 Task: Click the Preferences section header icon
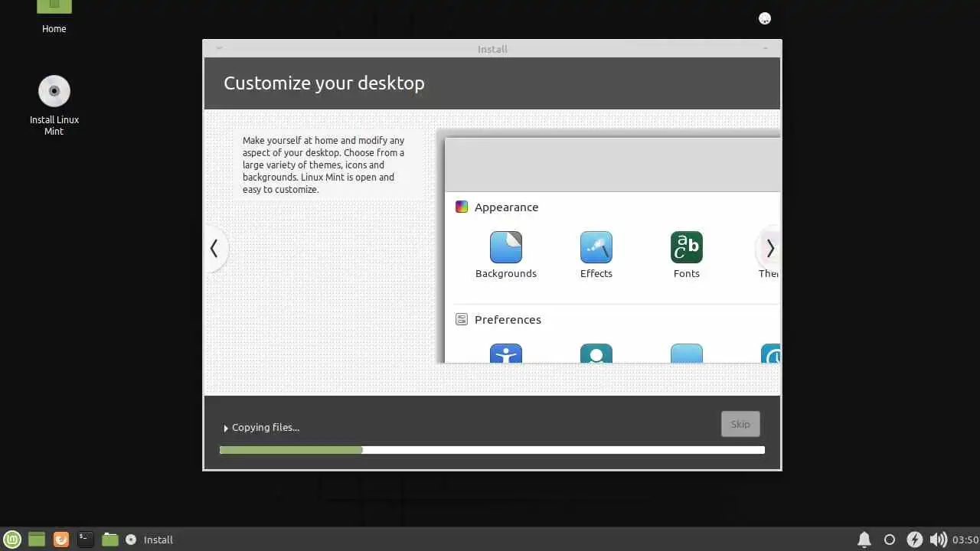(x=462, y=319)
